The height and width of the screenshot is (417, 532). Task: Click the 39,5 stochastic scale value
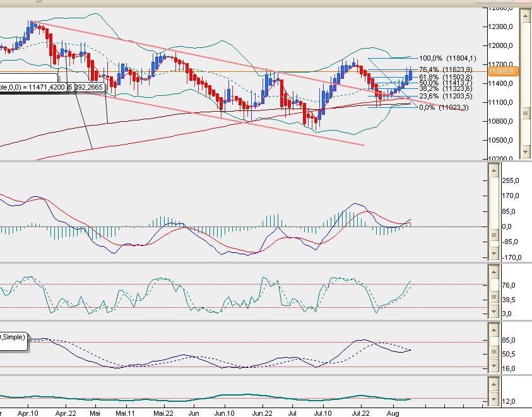point(509,300)
